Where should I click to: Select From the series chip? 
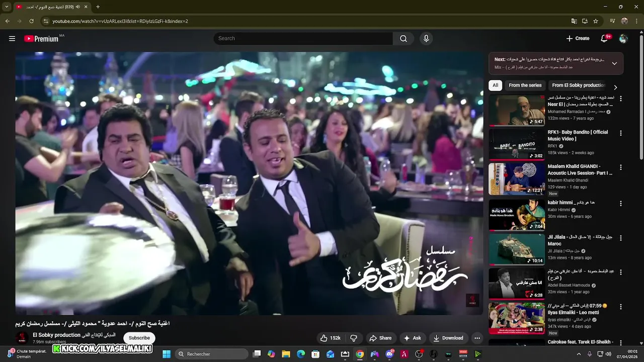pyautogui.click(x=525, y=85)
